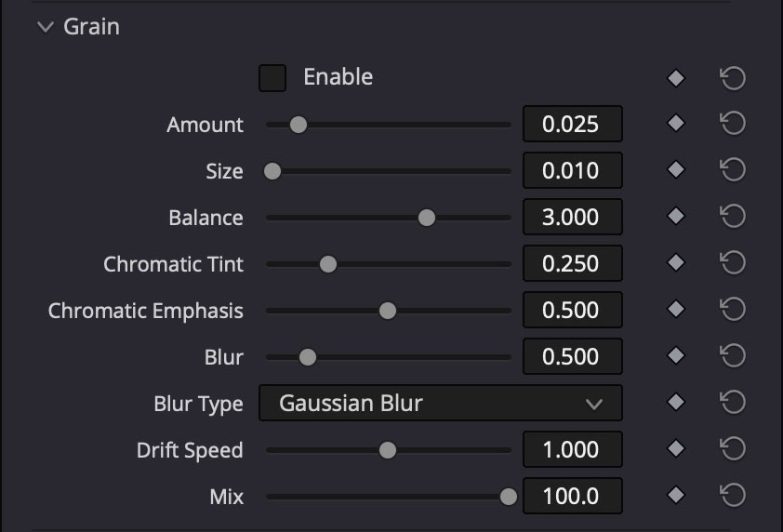Tick the grain Enable checkbox
The height and width of the screenshot is (532, 783).
(x=272, y=78)
